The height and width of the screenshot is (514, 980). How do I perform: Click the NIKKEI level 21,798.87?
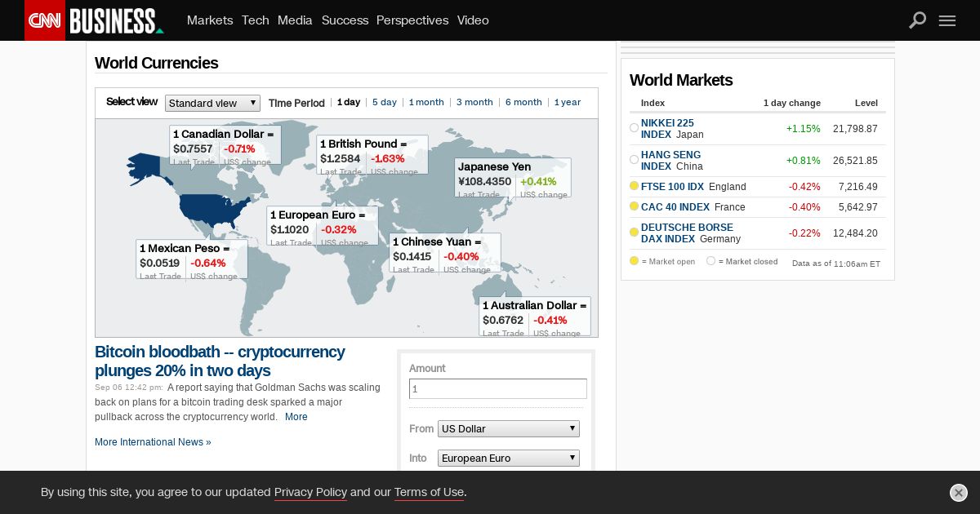pos(855,129)
